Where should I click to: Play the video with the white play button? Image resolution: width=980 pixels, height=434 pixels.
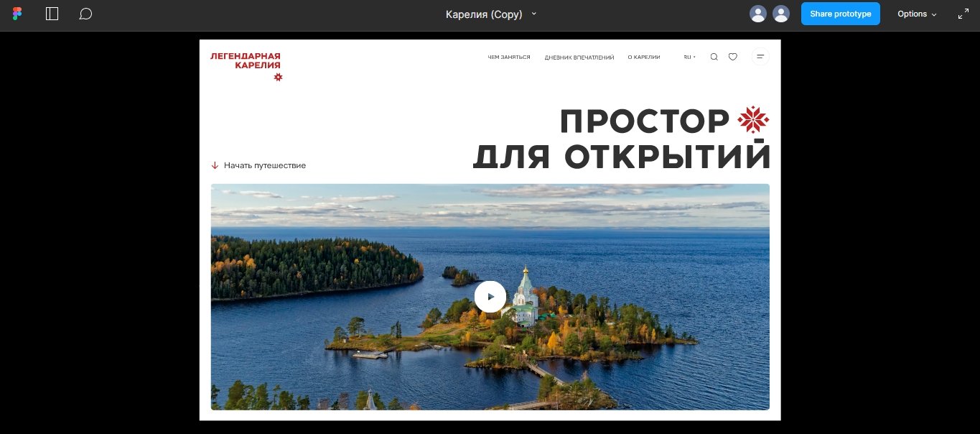(x=490, y=296)
